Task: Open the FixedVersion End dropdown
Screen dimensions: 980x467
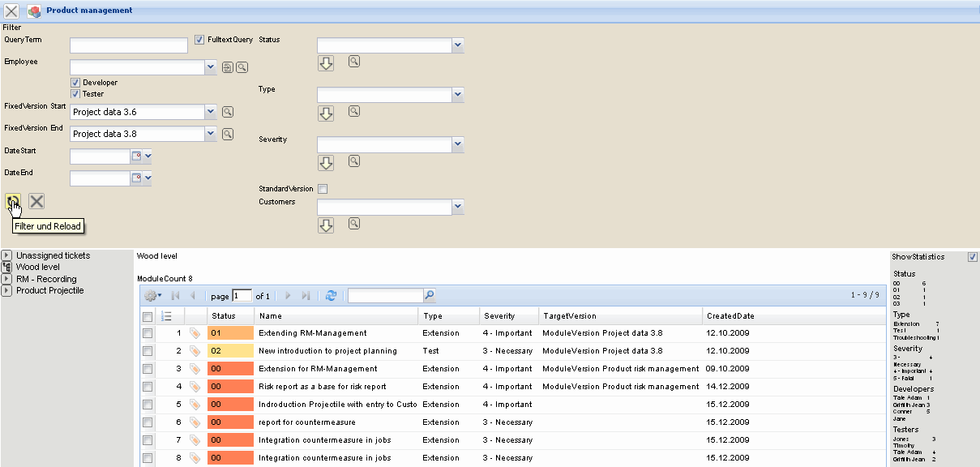Action: [211, 134]
